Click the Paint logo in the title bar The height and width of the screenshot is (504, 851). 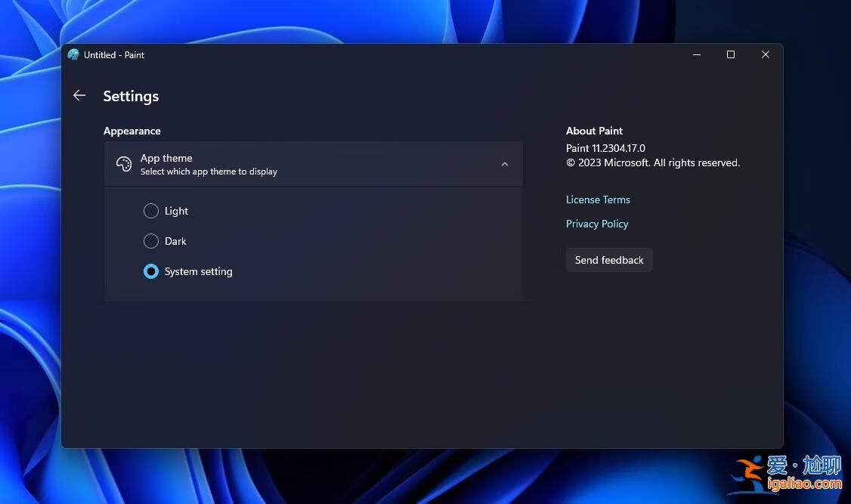point(73,54)
